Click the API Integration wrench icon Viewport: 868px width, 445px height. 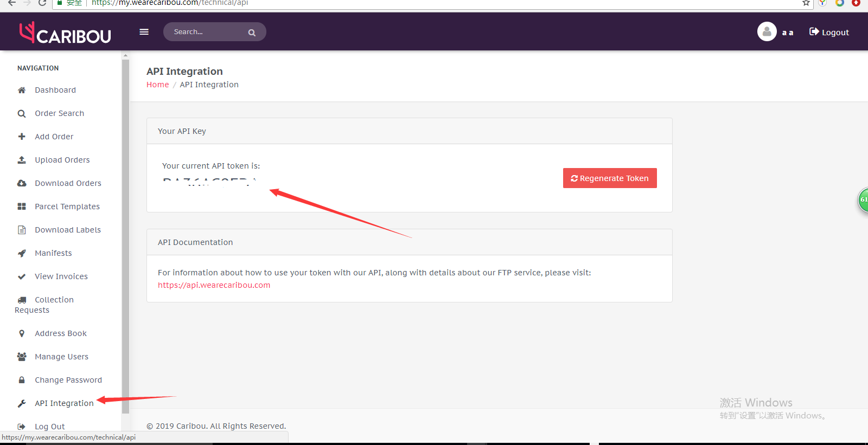(22, 403)
